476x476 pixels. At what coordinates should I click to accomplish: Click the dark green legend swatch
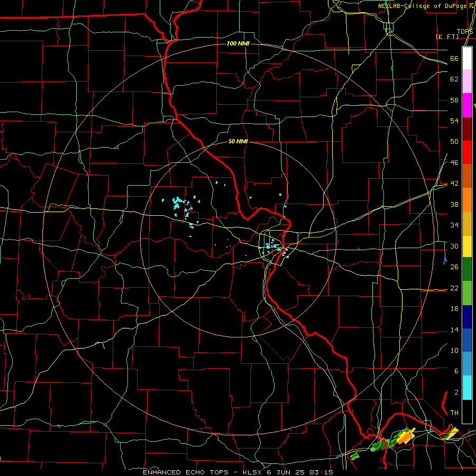point(467,269)
